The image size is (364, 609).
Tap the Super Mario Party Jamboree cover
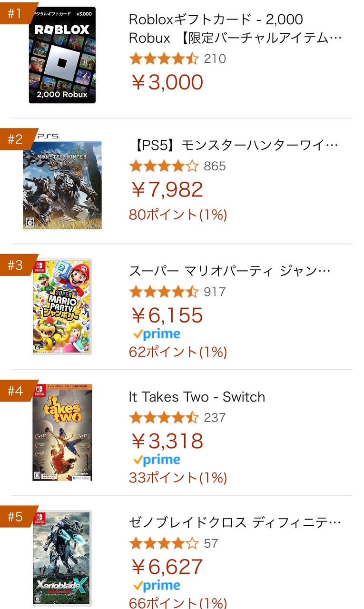click(x=62, y=307)
